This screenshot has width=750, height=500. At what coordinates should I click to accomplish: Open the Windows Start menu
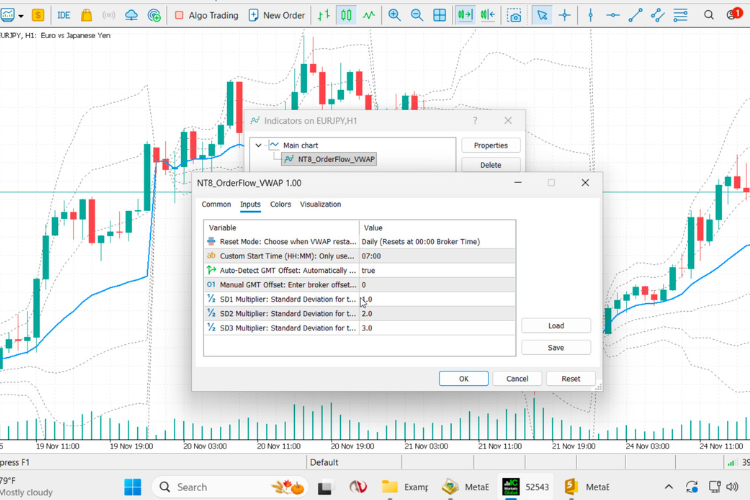point(132,487)
